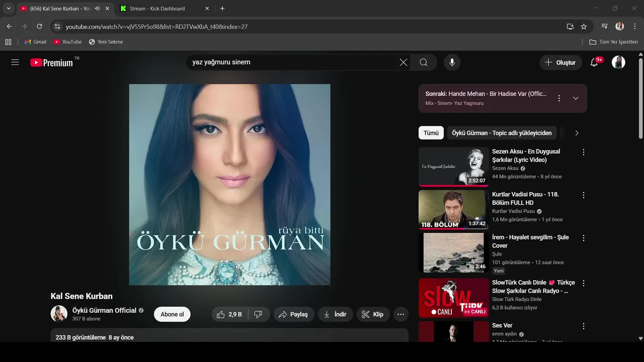This screenshot has height=362, width=644.
Task: Open Öykü Gürman Official channel name
Action: point(104,310)
